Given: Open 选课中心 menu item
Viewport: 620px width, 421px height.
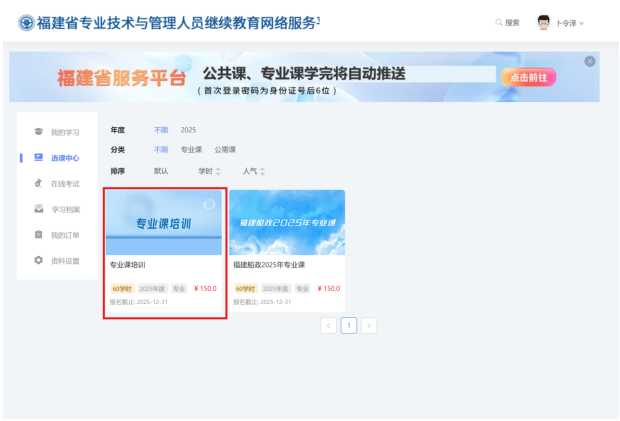Looking at the screenshot, I should coord(65,158).
